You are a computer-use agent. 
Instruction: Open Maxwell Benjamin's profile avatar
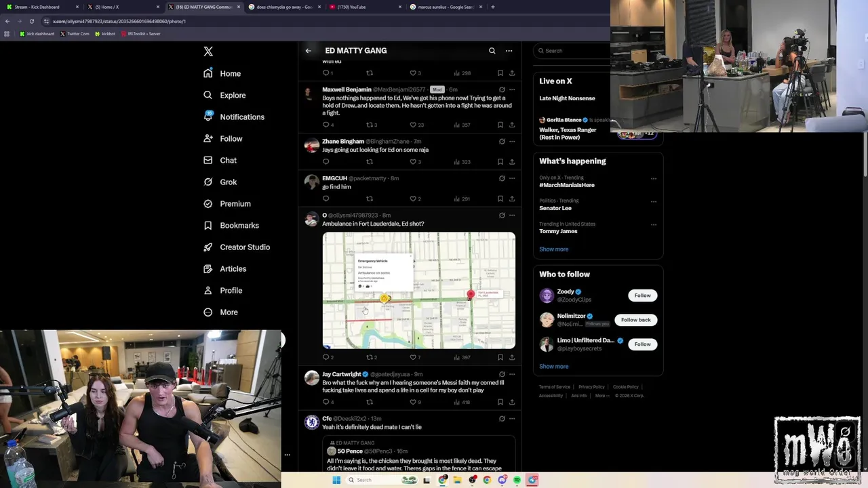pos(311,93)
